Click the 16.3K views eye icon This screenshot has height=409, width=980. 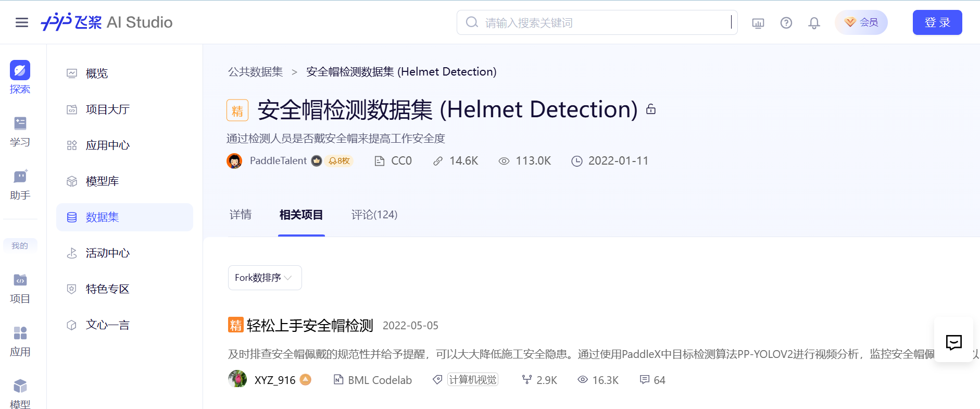(583, 380)
